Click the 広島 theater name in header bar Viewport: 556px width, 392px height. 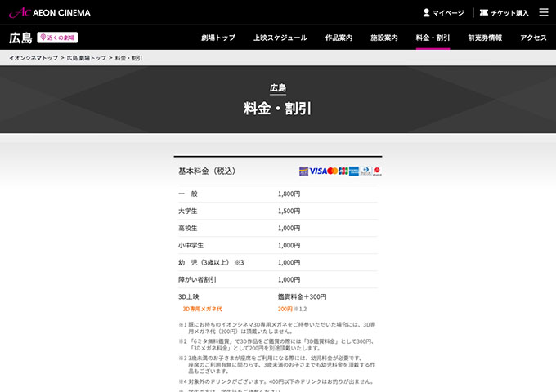[20, 38]
